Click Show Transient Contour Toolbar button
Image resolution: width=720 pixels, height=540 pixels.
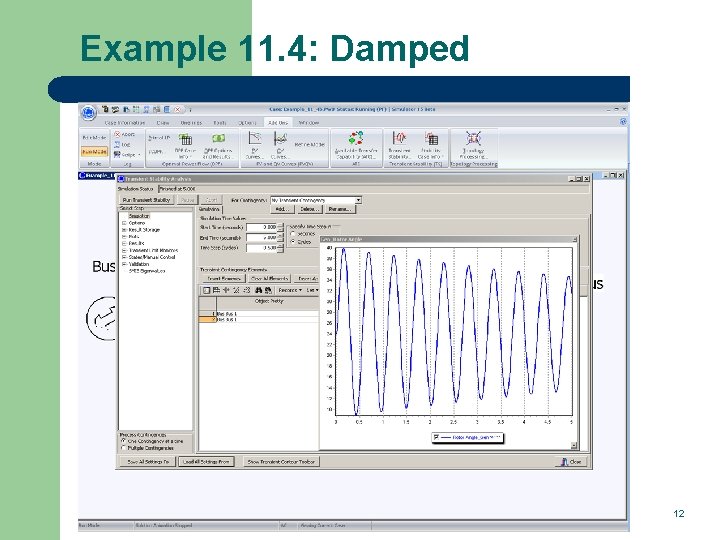281,461
